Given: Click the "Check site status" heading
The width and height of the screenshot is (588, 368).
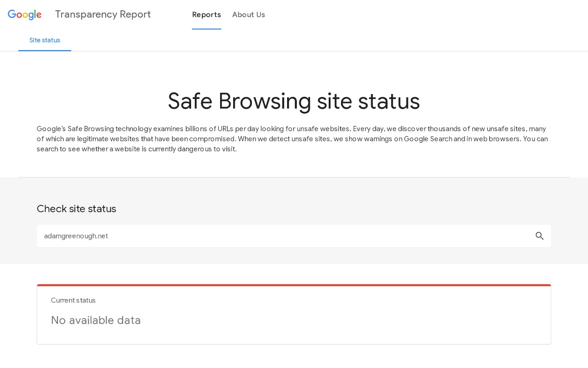Looking at the screenshot, I should point(76,209).
